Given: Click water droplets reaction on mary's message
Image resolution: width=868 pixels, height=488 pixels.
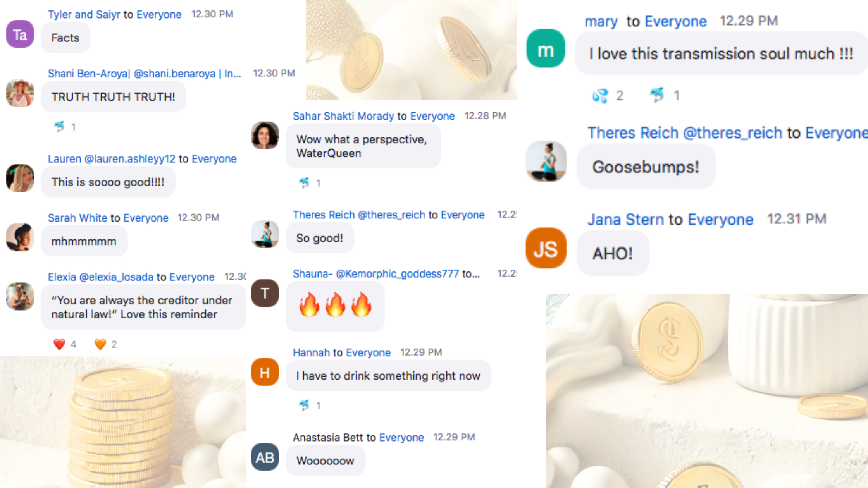Looking at the screenshot, I should [600, 95].
